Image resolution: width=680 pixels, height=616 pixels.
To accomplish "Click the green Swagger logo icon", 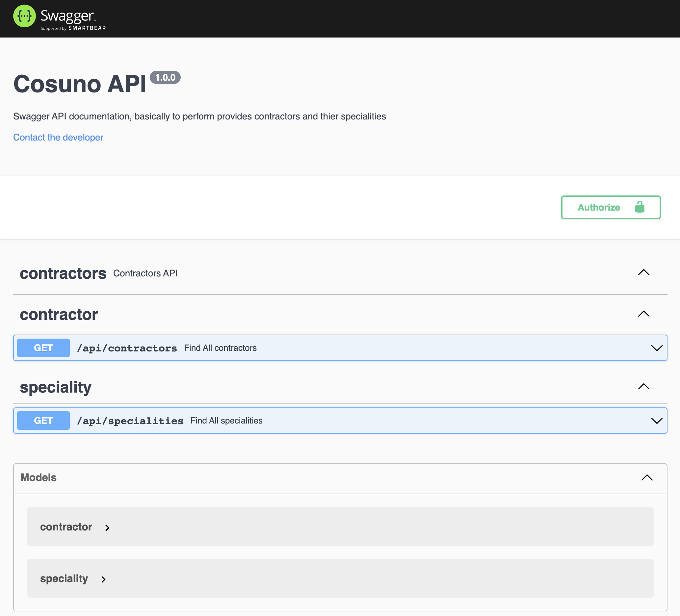I will coord(24,16).
